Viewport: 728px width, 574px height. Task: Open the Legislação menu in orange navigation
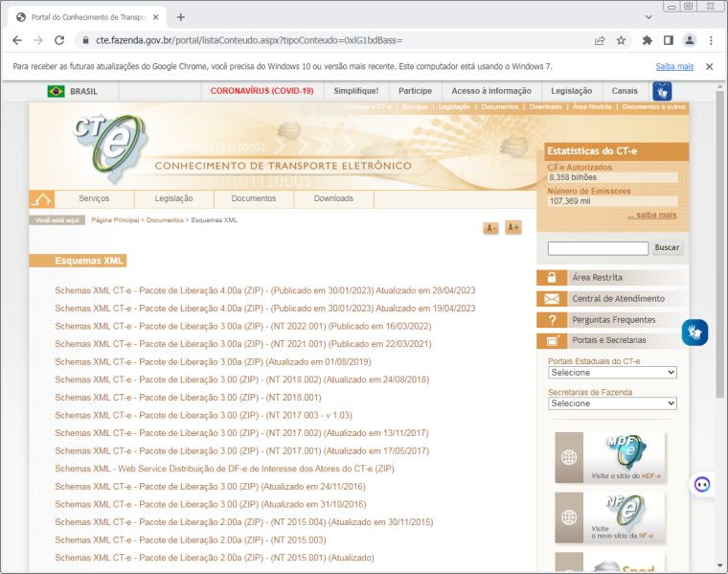[174, 198]
